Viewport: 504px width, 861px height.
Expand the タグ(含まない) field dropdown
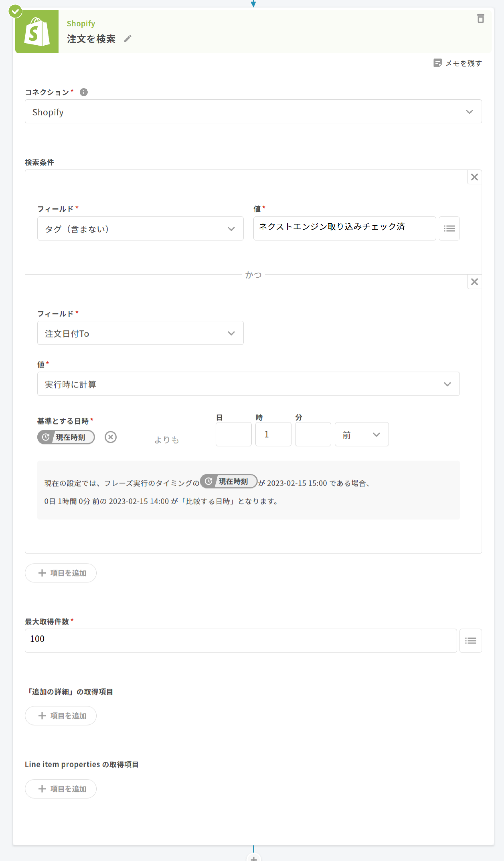click(x=140, y=229)
